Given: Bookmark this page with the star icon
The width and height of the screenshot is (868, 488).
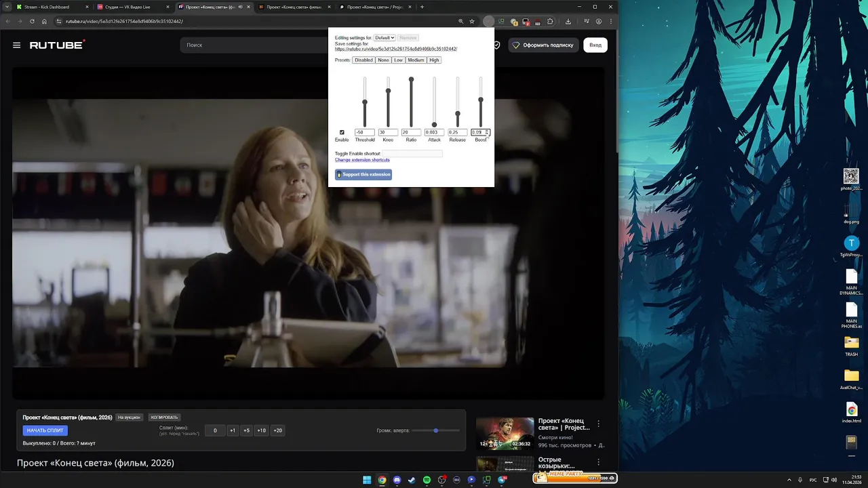Looking at the screenshot, I should [x=472, y=21].
